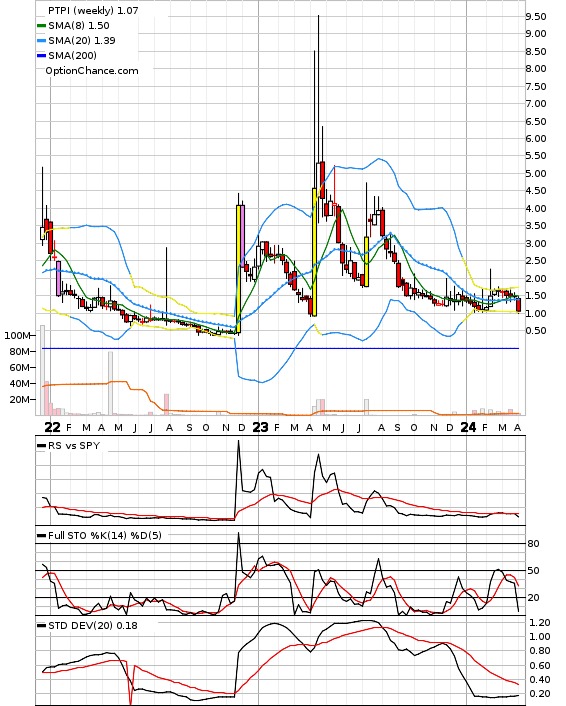Screen dimensions: 566x706
Task: Click the 1.20 value on STD DEV axis
Action: tap(540, 623)
